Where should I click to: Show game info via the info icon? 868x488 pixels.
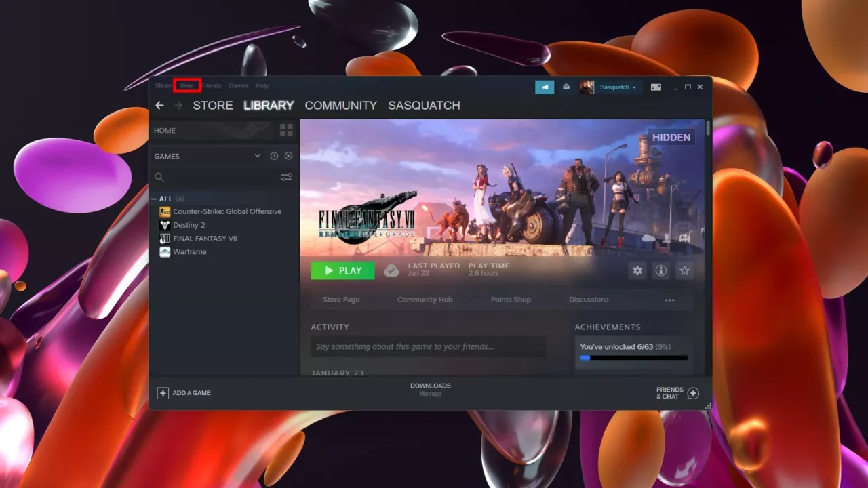point(660,270)
